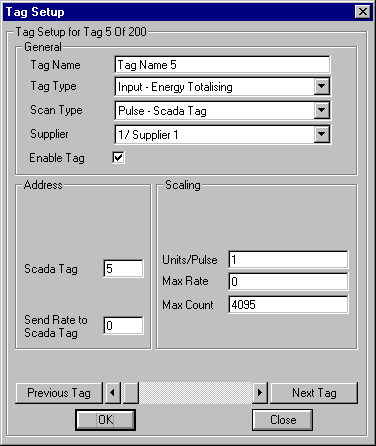Close the Tag Setup dialog window
The width and height of the screenshot is (376, 446).
[x=363, y=12]
